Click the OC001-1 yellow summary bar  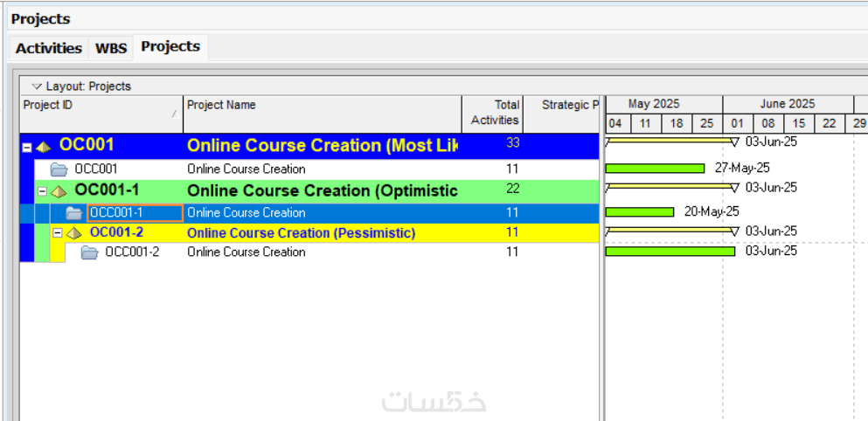coord(671,188)
